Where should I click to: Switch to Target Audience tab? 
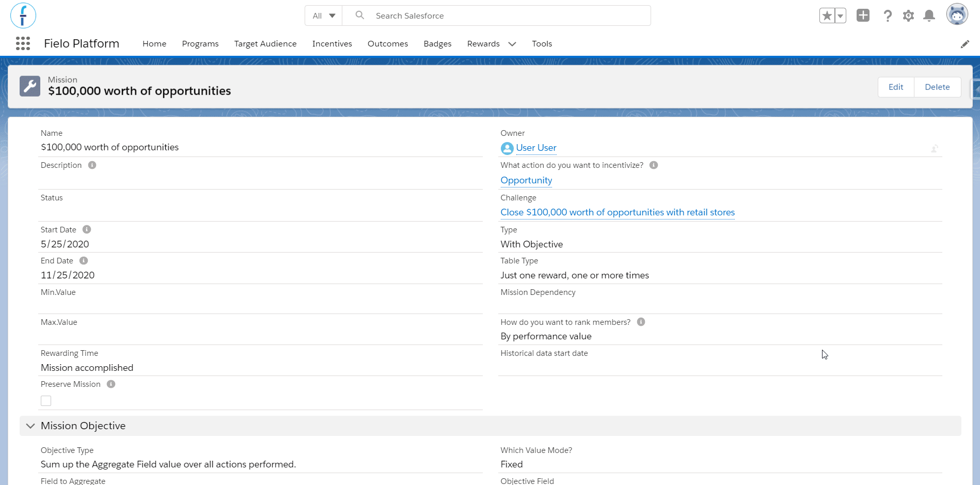tap(265, 44)
